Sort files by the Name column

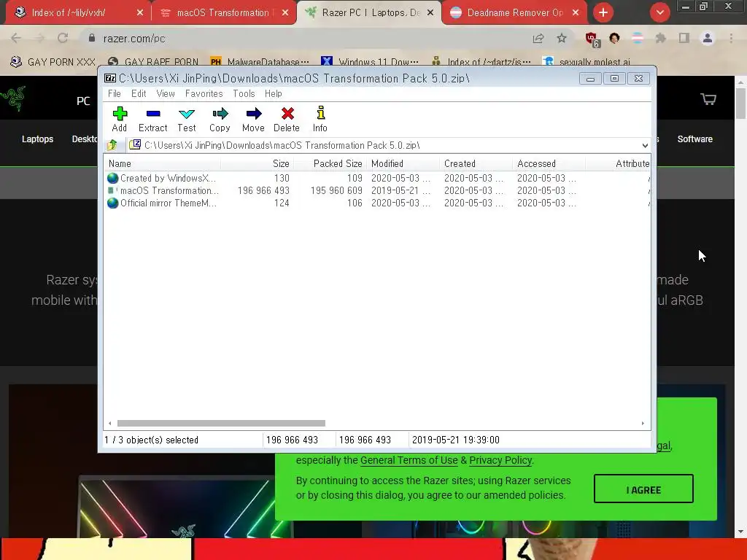[x=162, y=164]
